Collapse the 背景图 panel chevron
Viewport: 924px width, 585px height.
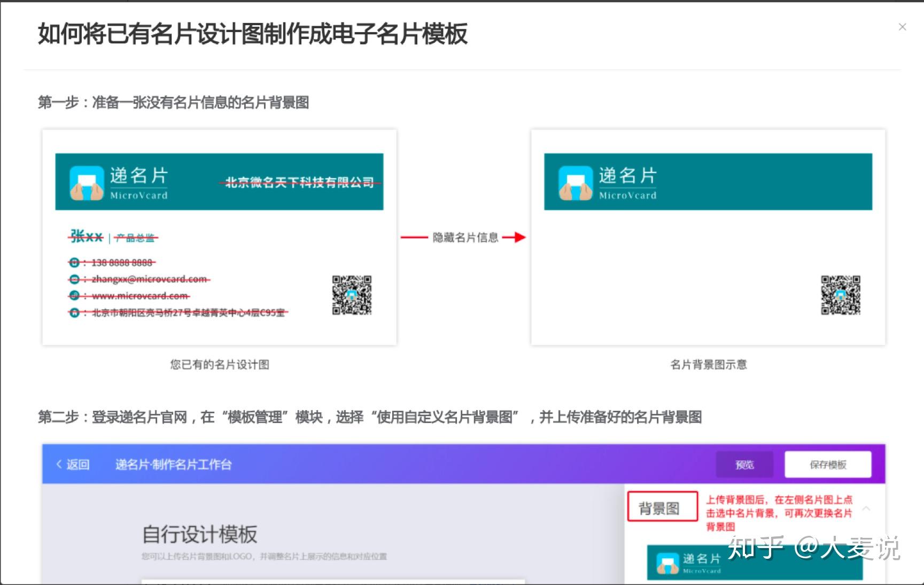point(866,508)
